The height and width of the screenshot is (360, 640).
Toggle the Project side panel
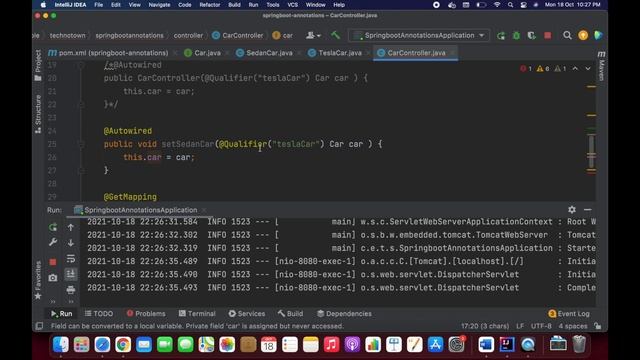38,65
